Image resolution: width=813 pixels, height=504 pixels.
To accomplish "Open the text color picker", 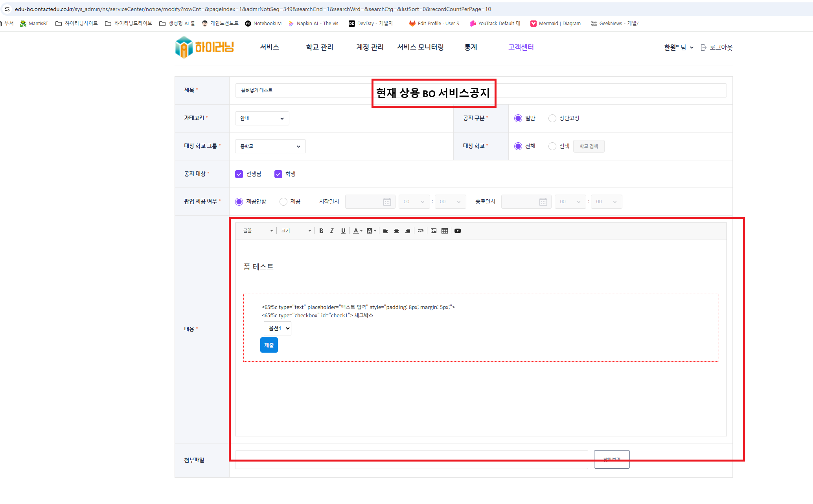I will pos(357,231).
